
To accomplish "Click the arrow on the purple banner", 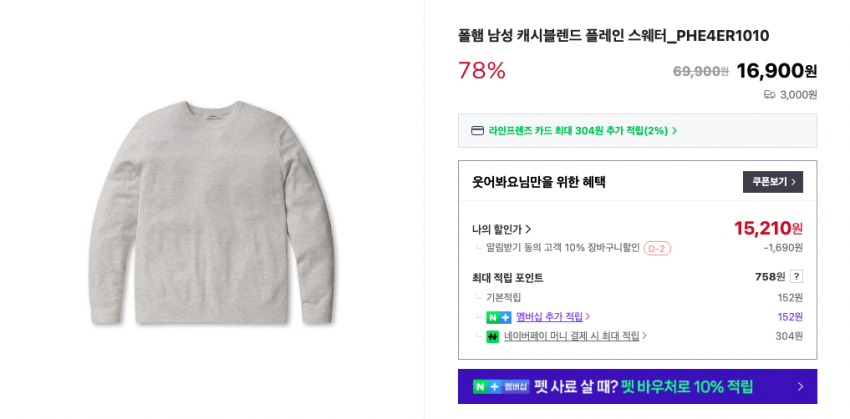I will [799, 387].
